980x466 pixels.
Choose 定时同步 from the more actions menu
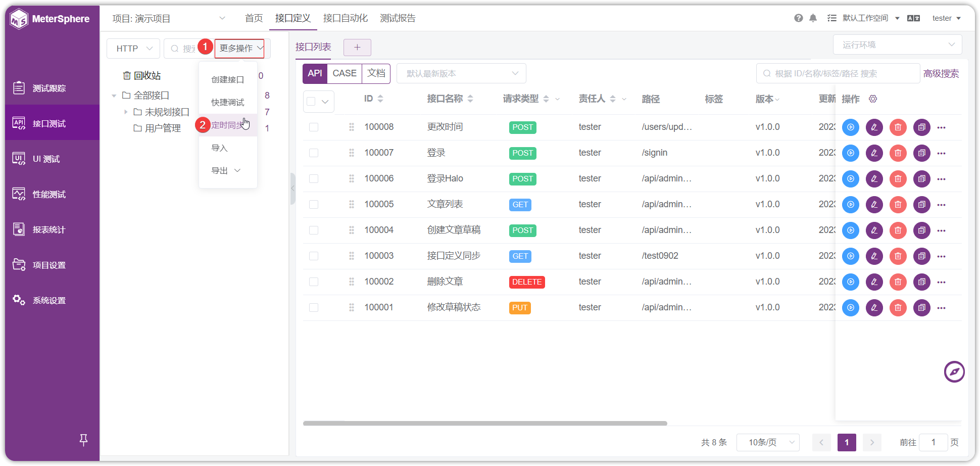(x=228, y=125)
